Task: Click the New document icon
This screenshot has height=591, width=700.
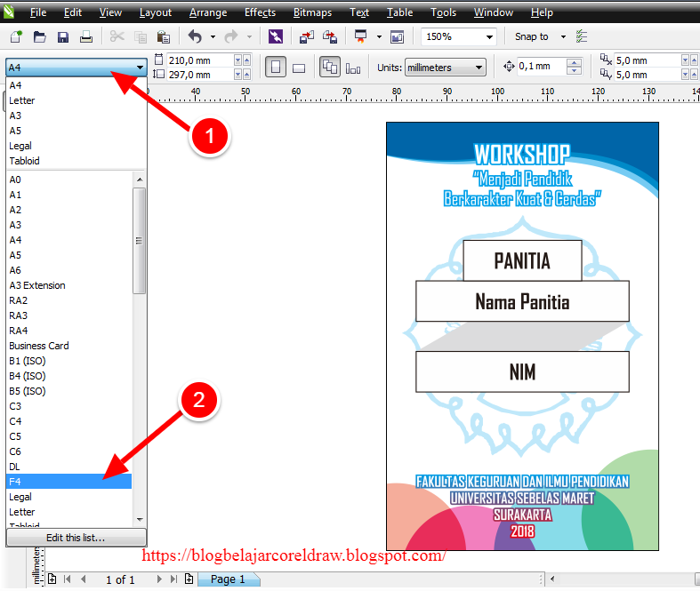Action: (16, 36)
